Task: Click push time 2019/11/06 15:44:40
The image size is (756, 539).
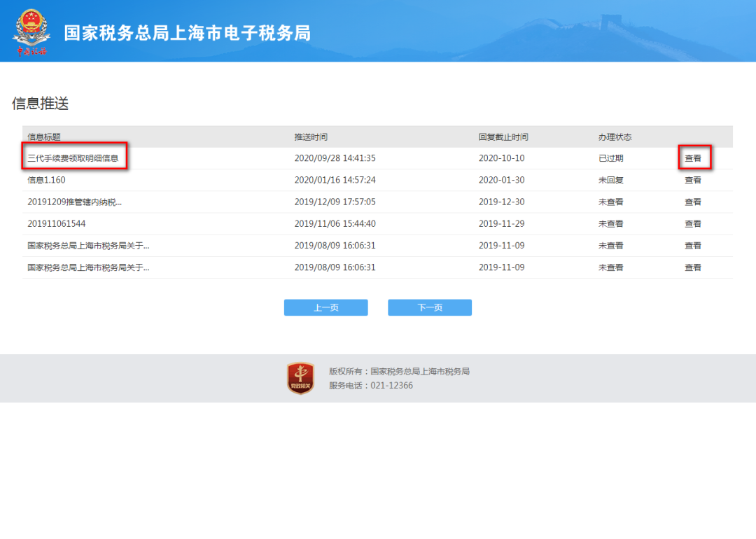Action: pos(335,224)
